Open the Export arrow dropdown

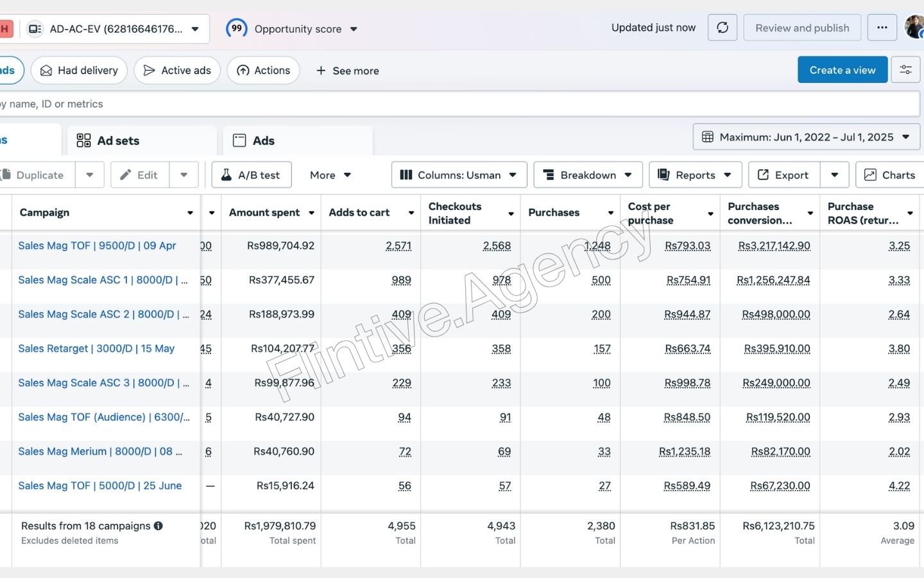834,175
